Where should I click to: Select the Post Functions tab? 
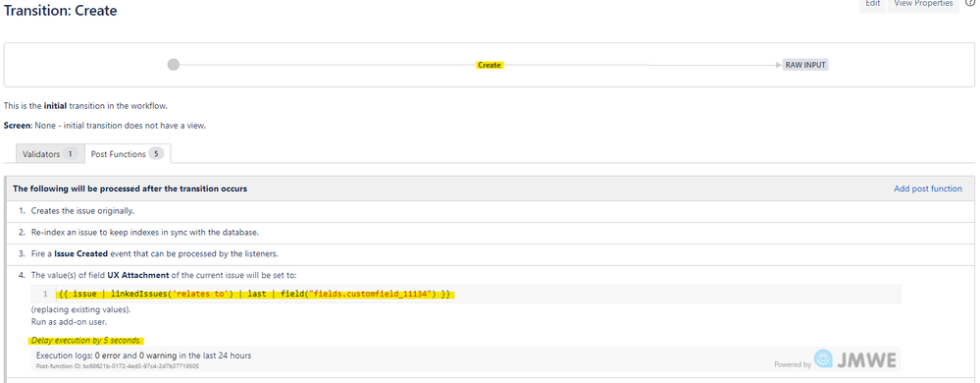pyautogui.click(x=127, y=154)
